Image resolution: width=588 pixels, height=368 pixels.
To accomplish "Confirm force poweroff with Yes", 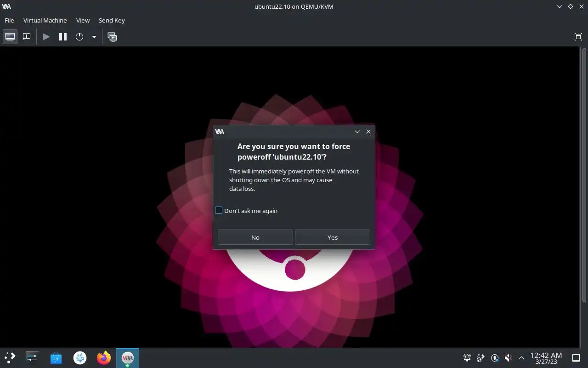I will click(x=332, y=237).
